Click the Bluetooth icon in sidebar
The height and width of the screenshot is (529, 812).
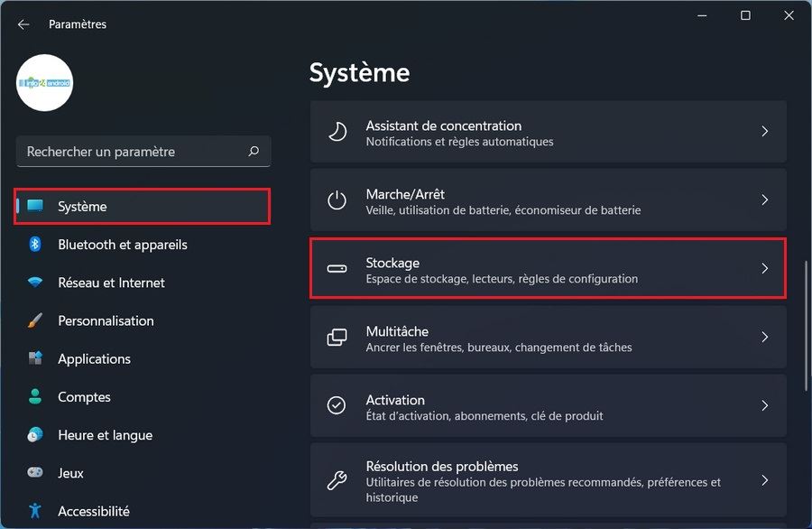pyautogui.click(x=35, y=244)
